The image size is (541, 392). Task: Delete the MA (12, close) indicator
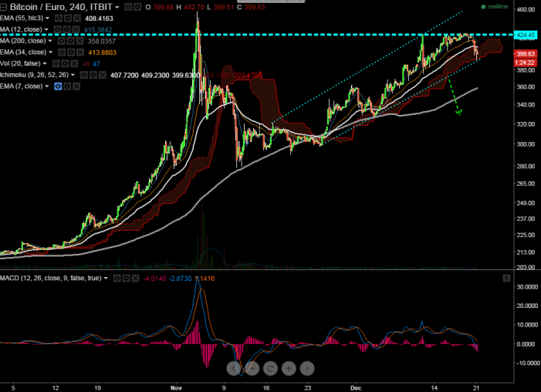coord(76,29)
